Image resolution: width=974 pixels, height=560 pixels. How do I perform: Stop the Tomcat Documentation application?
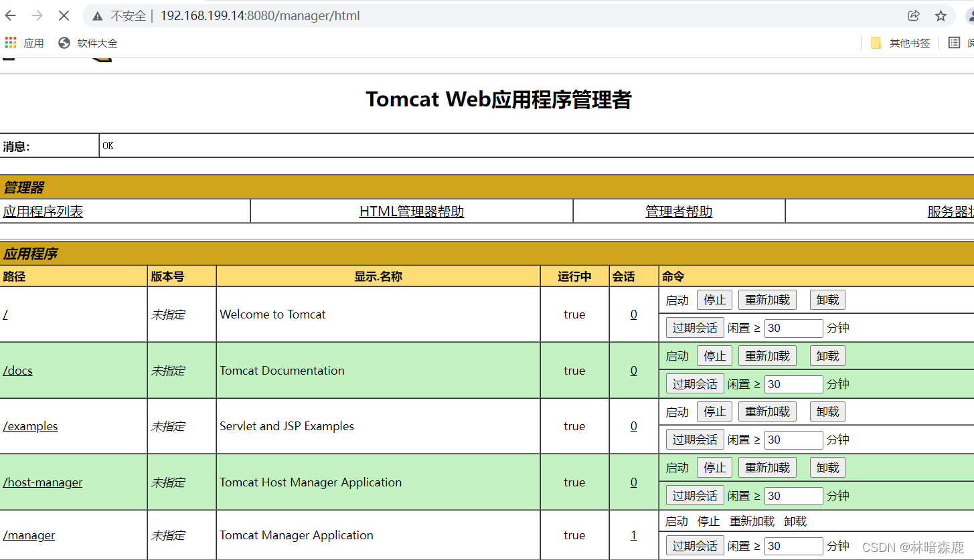point(714,356)
